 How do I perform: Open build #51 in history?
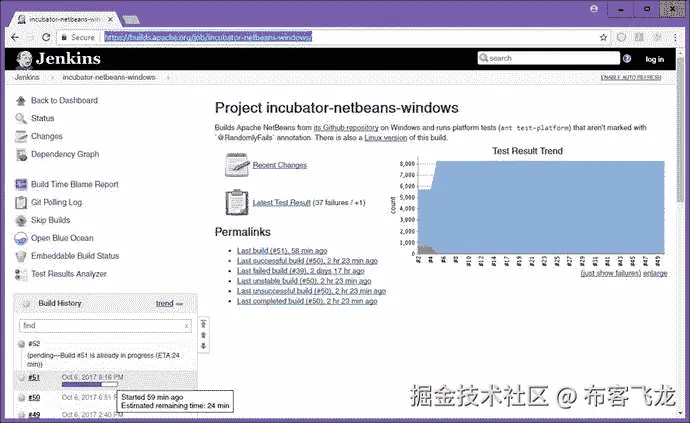point(34,378)
